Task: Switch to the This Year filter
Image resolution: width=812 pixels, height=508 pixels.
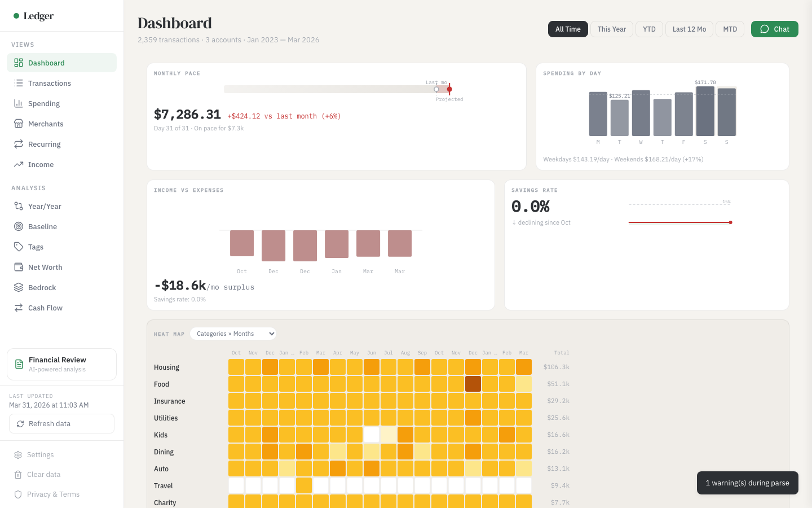Action: pyautogui.click(x=611, y=29)
